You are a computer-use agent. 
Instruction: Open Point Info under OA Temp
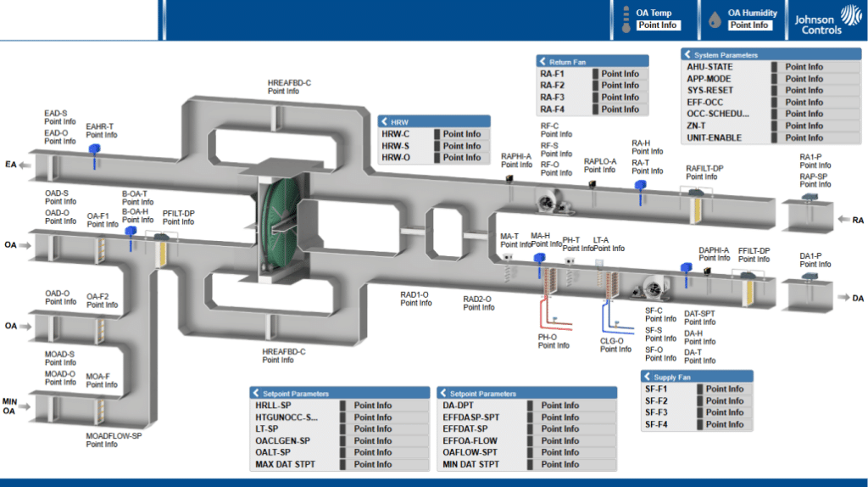tap(658, 25)
